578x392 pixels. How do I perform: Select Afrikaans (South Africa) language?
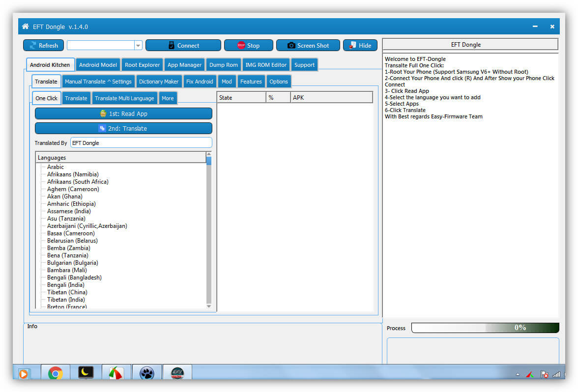(78, 182)
